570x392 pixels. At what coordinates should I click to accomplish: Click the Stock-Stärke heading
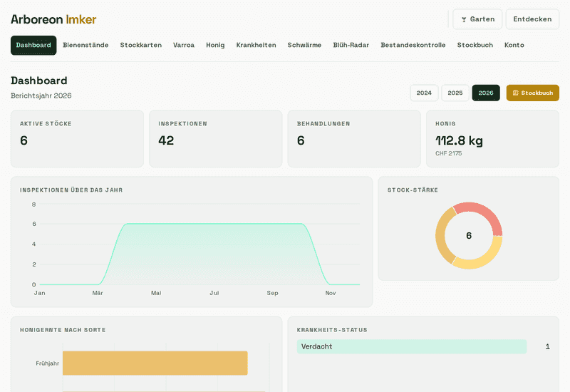point(413,190)
